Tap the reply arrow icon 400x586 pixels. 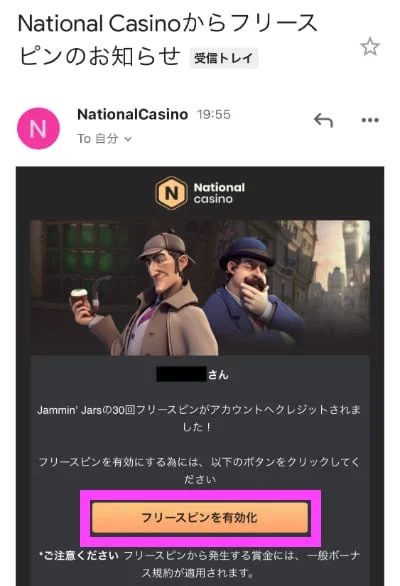point(323,120)
